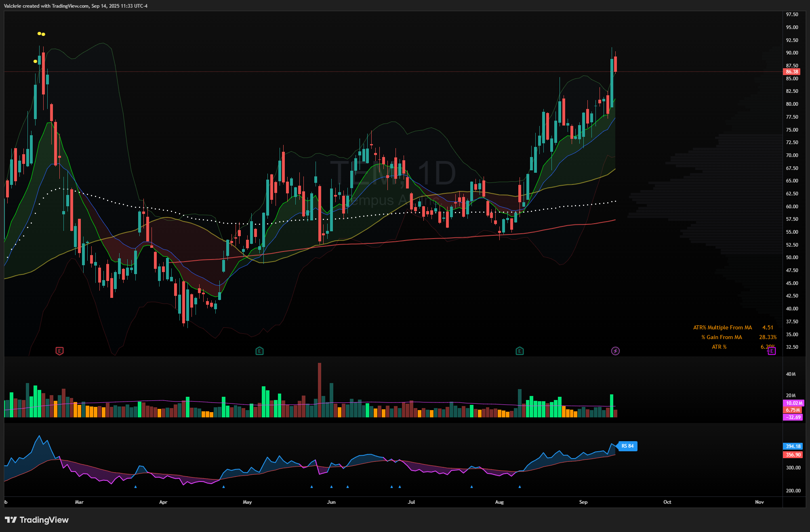Click the single yellow dot near February candles
Image resolution: width=810 pixels, height=532 pixels.
[x=35, y=61]
